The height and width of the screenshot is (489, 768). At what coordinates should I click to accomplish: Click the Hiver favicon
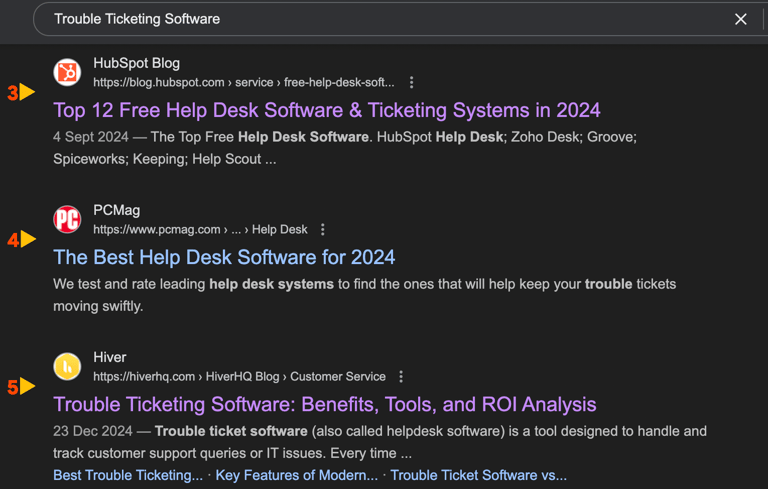point(67,366)
